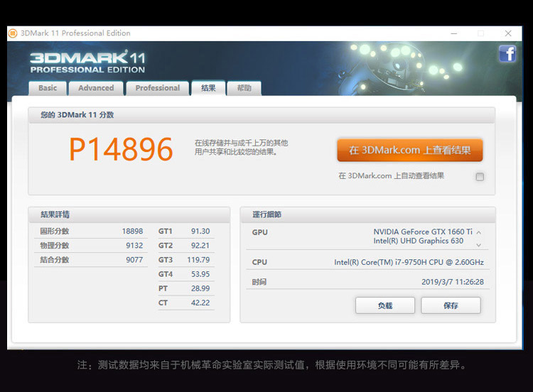Select the P14896 score text
533x392 pixels.
point(121,149)
